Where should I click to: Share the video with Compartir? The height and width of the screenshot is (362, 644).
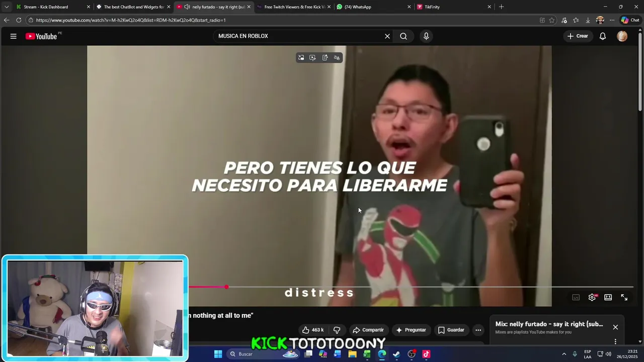pos(368,330)
